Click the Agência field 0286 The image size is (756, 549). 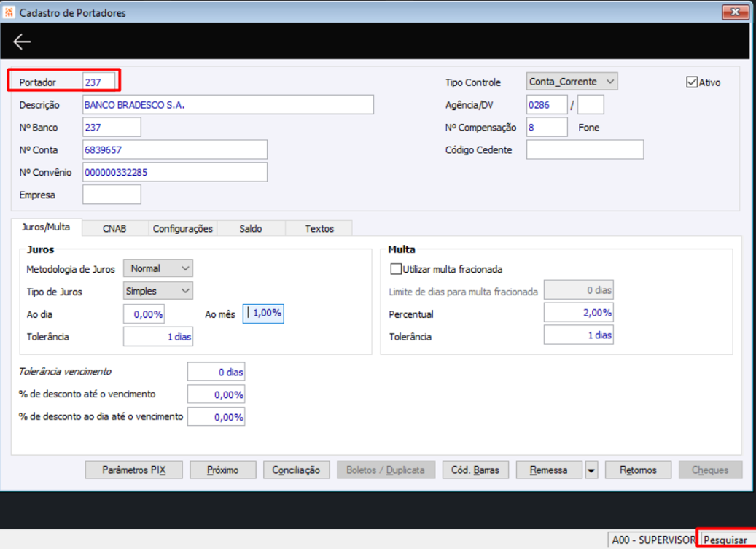(x=547, y=104)
